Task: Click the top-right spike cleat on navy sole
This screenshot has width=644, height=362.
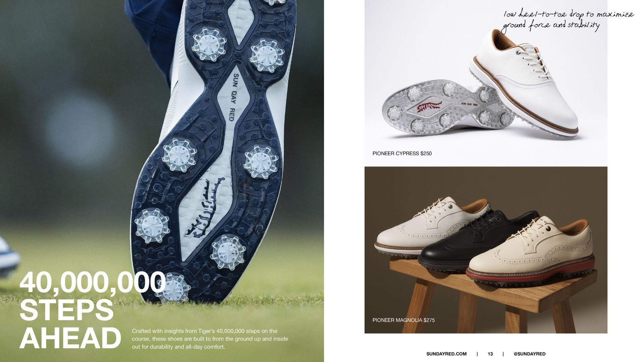Action: 267,55
